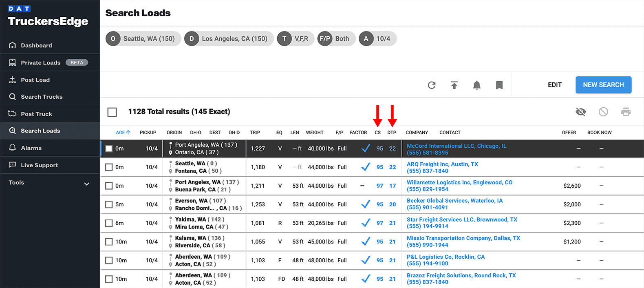The height and width of the screenshot is (288, 644).
Task: Toggle the select-all results checkbox
Action: [x=112, y=112]
